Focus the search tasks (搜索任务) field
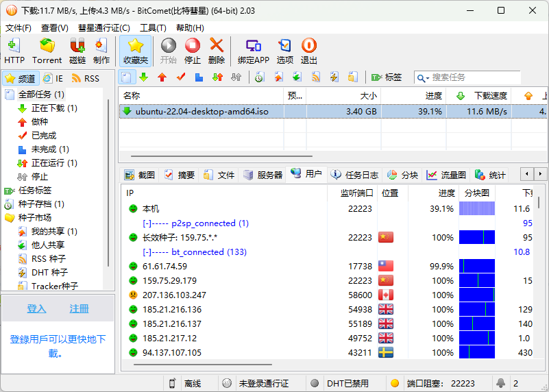 tap(475, 77)
